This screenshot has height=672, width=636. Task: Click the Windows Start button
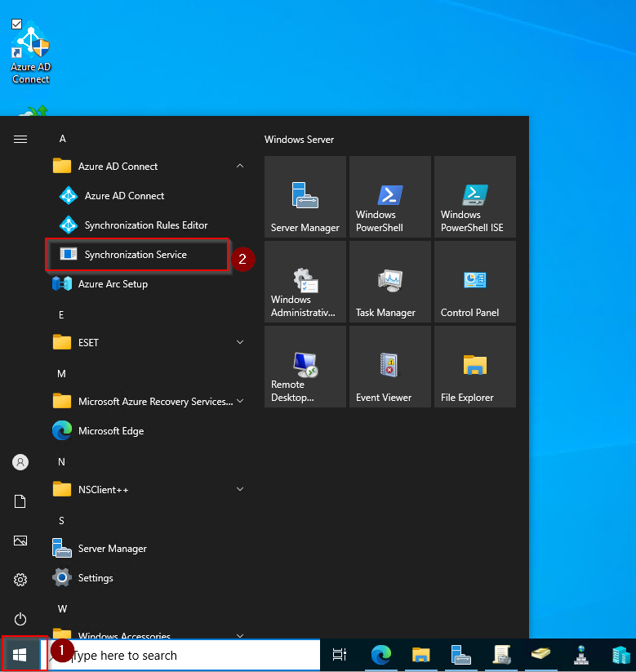click(20, 655)
